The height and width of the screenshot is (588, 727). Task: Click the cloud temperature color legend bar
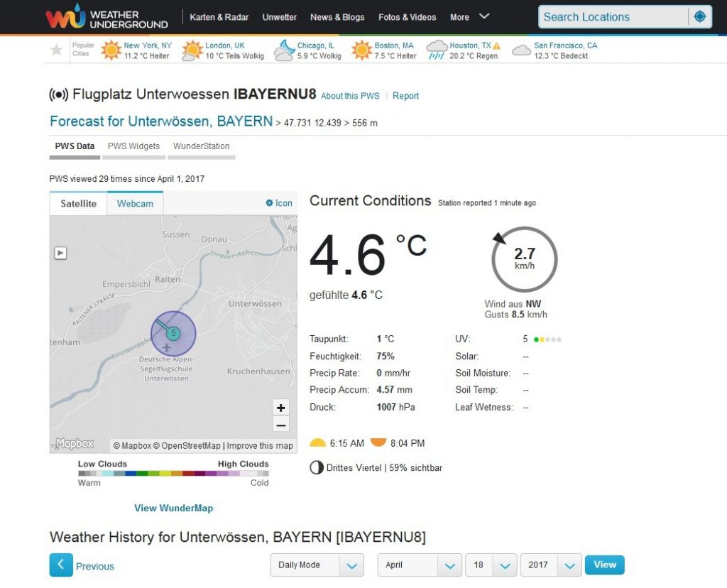[x=173, y=474]
